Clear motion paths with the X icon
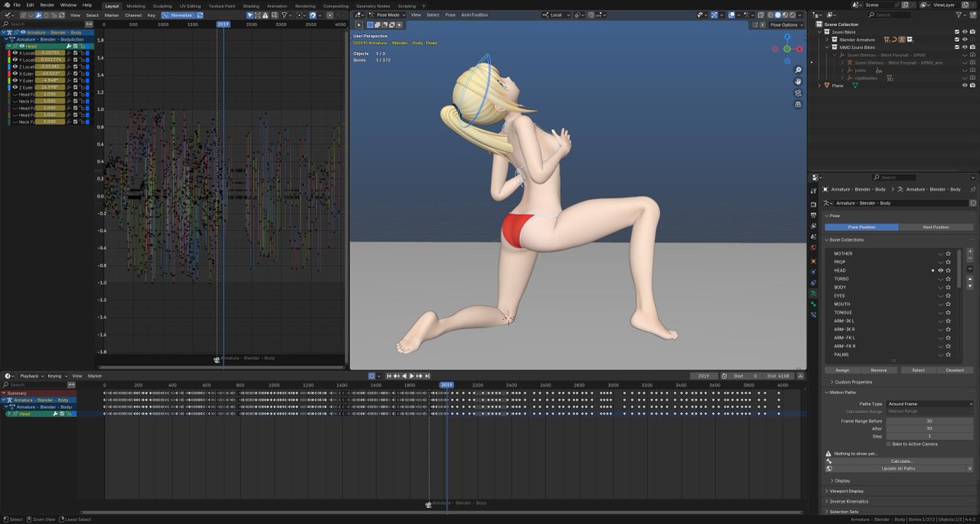Screen dimensions: 980x524 (970, 468)
